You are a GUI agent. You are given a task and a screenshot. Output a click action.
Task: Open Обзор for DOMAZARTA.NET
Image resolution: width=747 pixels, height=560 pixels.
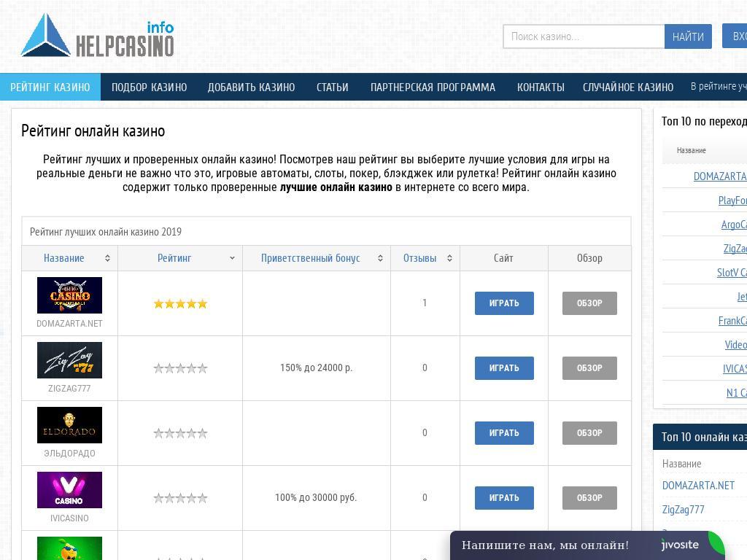tap(589, 303)
